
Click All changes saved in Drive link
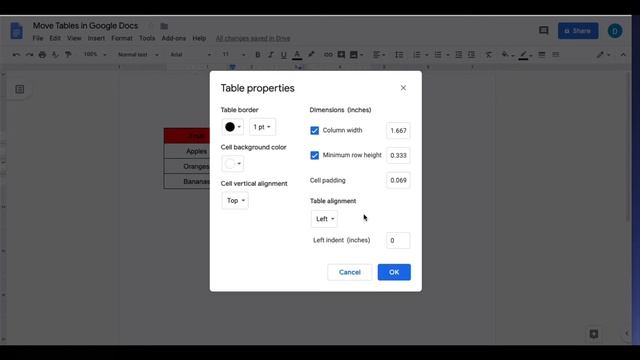253,38
